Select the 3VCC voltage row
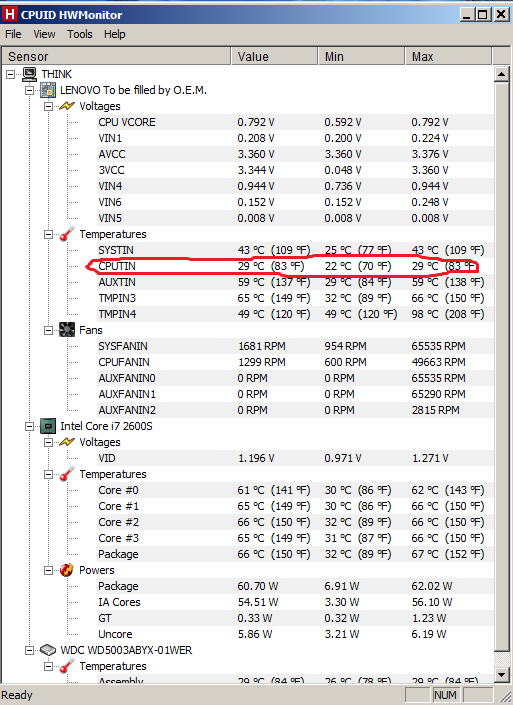 click(295, 170)
